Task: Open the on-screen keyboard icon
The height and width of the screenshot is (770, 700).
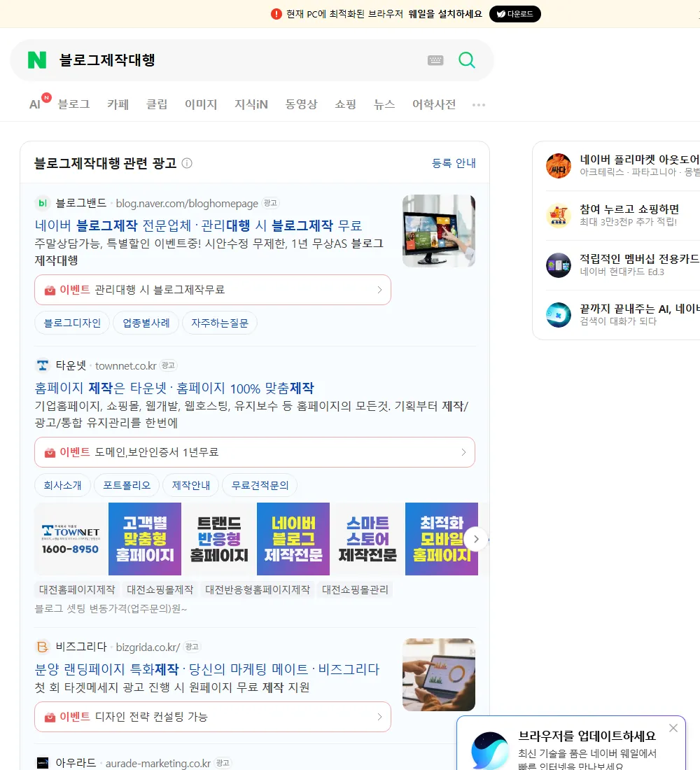Action: [x=435, y=60]
